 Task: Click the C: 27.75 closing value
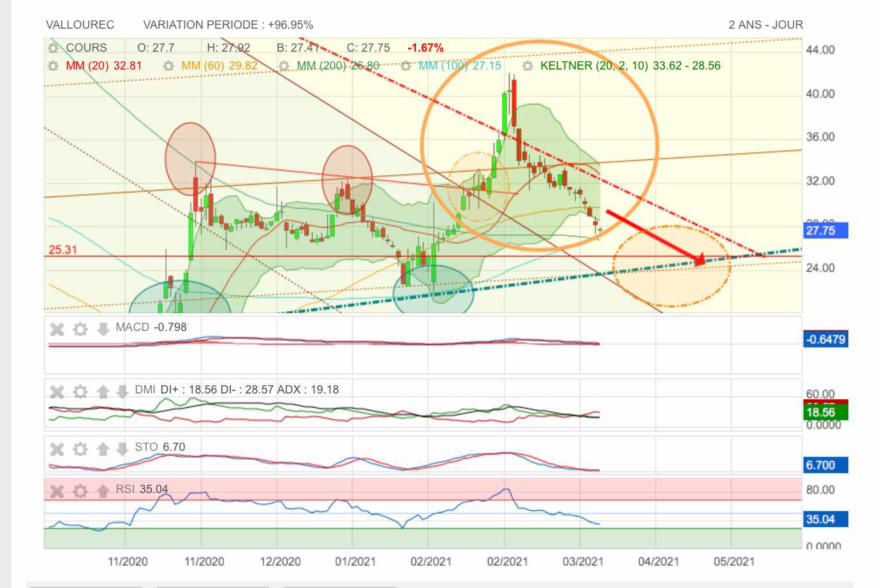tap(368, 48)
